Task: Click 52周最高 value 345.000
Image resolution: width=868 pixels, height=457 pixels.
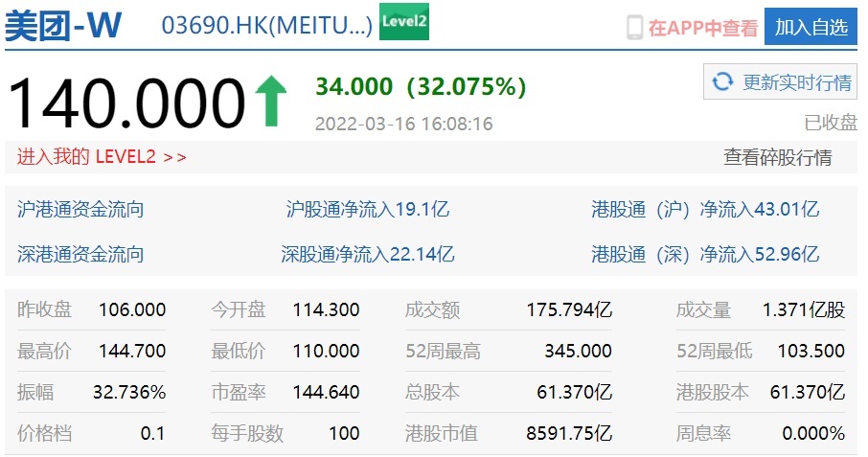Action: (x=579, y=351)
